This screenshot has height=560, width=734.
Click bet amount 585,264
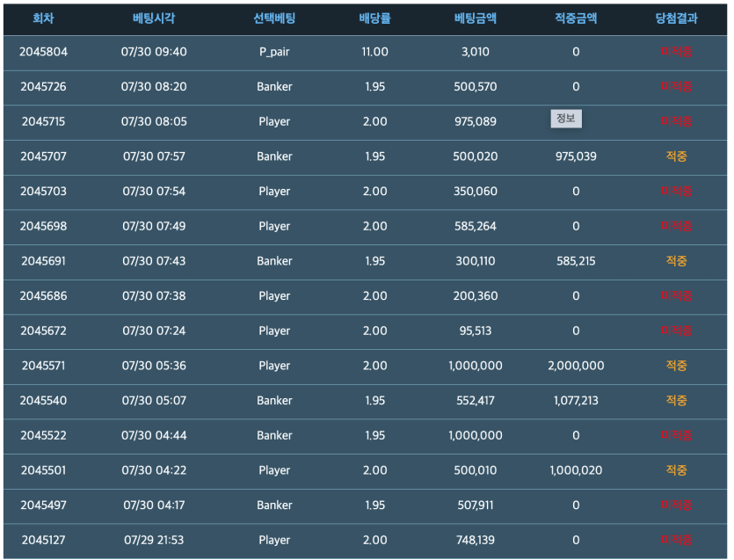point(476,226)
